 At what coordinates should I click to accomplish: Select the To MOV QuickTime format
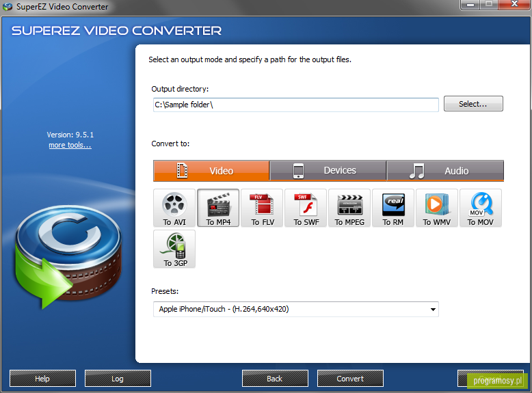[x=481, y=208]
